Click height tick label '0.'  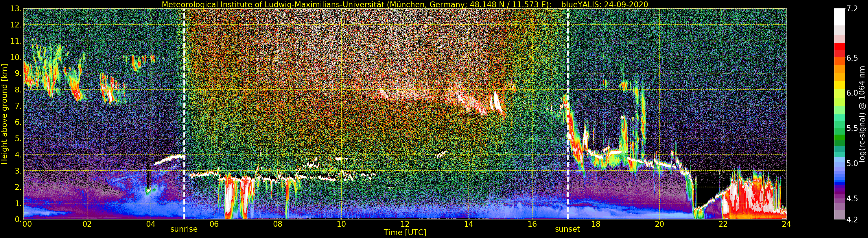[x=18, y=220]
